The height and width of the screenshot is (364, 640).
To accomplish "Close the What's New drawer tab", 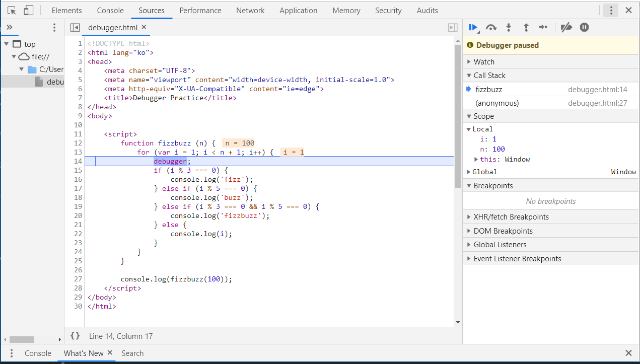I will [110, 353].
